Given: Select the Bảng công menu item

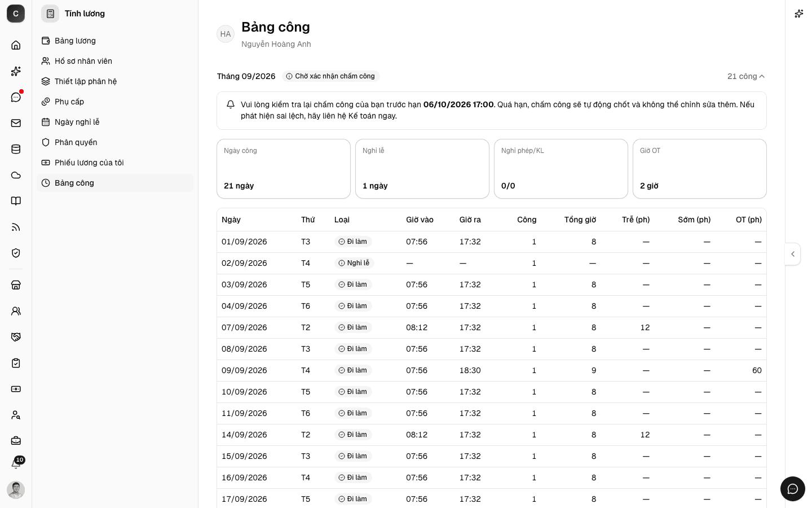Looking at the screenshot, I should (115, 183).
